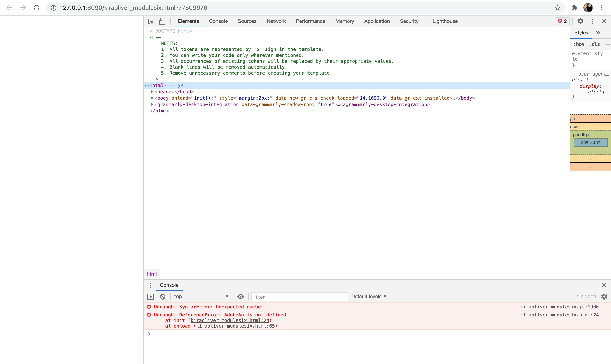Switch to the Network tab

276,21
